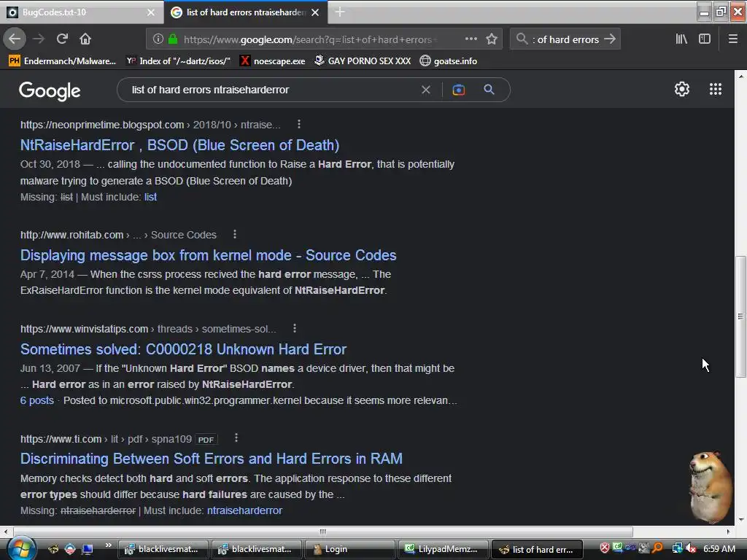Screen dimensions: 747x560
Task: Focus the browser toolbar search box
Action: coord(565,39)
